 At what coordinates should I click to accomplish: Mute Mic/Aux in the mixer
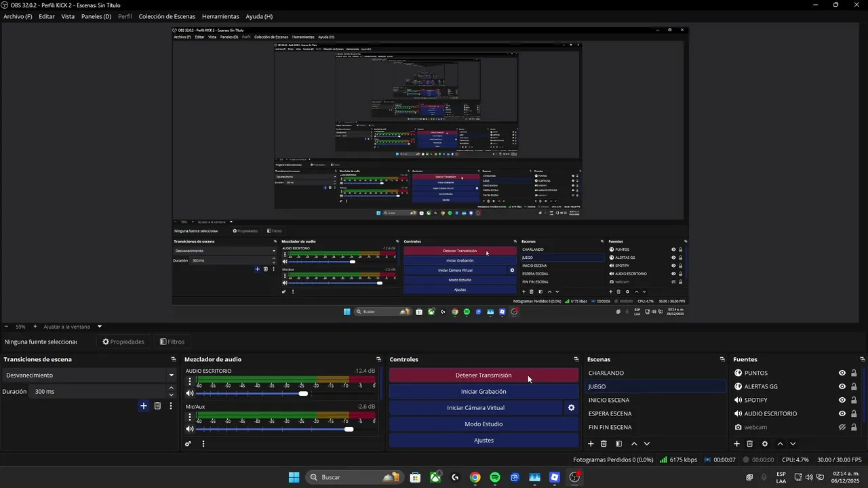190,429
